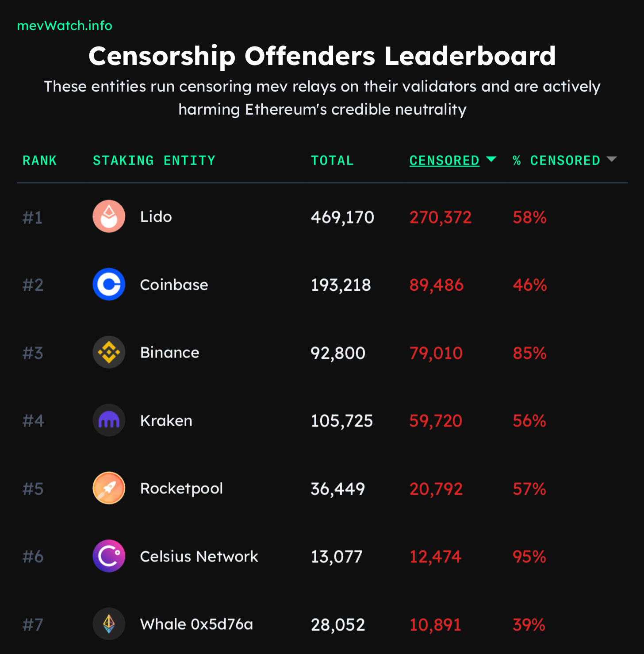
Task: Click the Kraken purple logo icon
Action: (109, 420)
